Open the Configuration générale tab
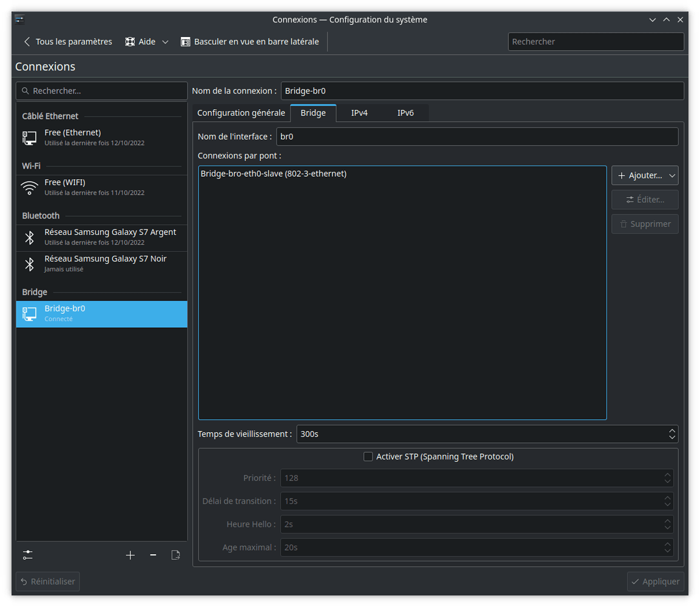 241,112
